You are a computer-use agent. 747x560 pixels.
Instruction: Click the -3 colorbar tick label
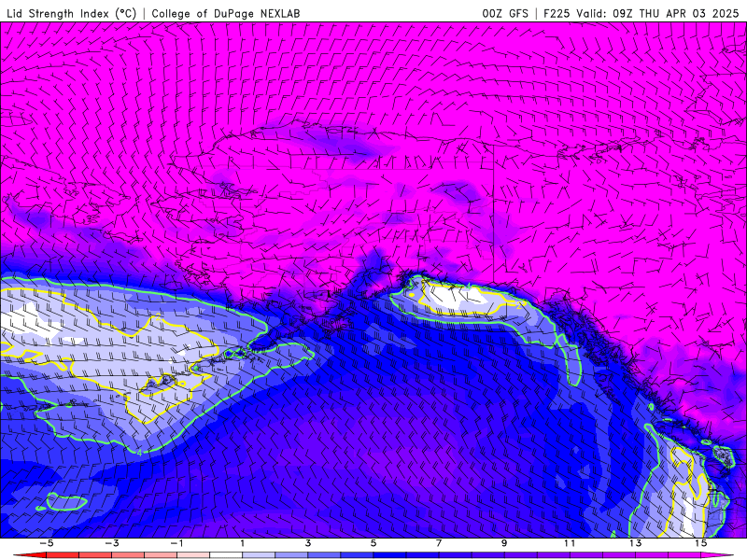point(111,543)
